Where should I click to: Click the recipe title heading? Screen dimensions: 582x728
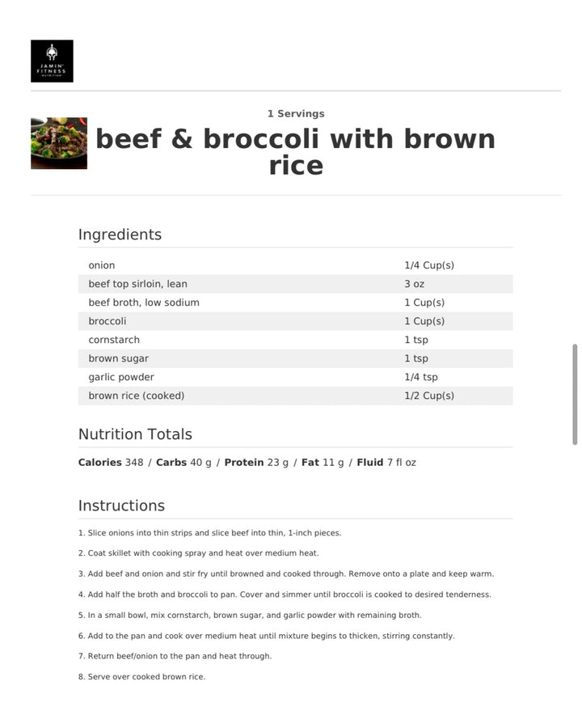pyautogui.click(x=296, y=152)
